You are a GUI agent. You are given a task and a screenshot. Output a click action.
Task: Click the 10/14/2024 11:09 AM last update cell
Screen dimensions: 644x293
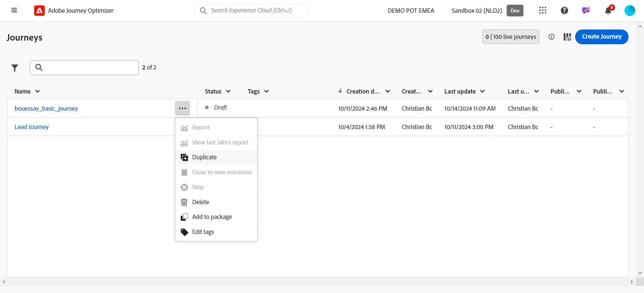pyautogui.click(x=470, y=109)
